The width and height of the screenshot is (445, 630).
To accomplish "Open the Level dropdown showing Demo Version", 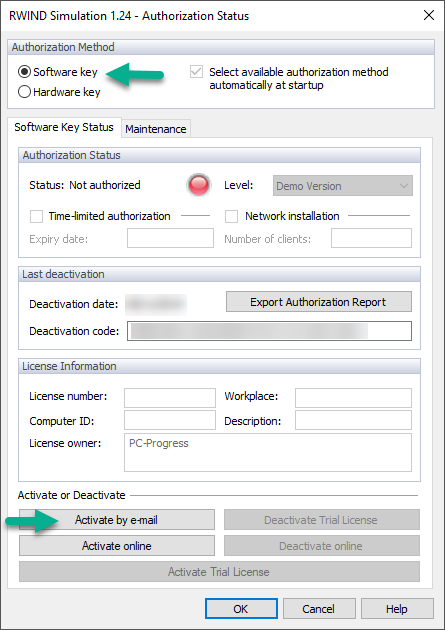I will (x=343, y=186).
